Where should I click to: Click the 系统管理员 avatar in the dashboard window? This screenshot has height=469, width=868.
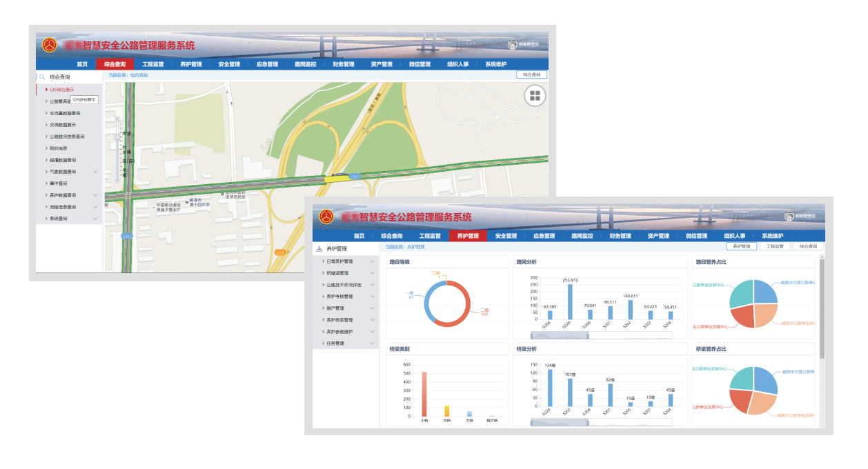pos(789,216)
